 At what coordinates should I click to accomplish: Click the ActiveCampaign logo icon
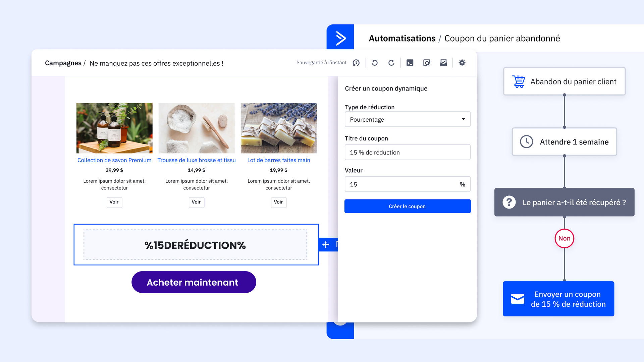pos(340,38)
